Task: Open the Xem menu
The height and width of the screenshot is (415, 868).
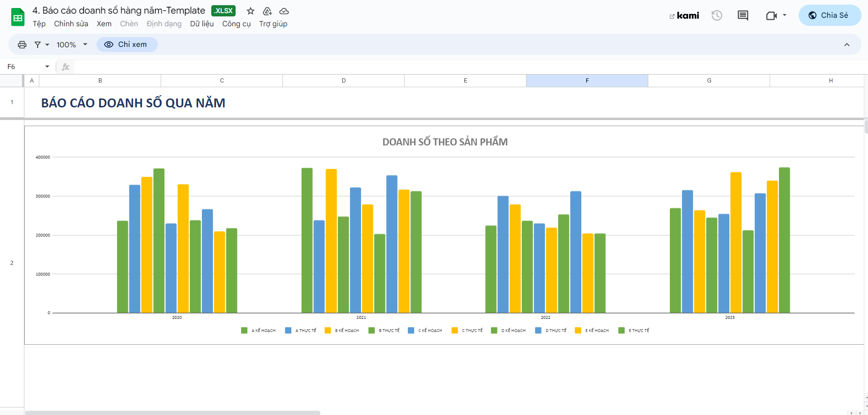Action: [104, 23]
